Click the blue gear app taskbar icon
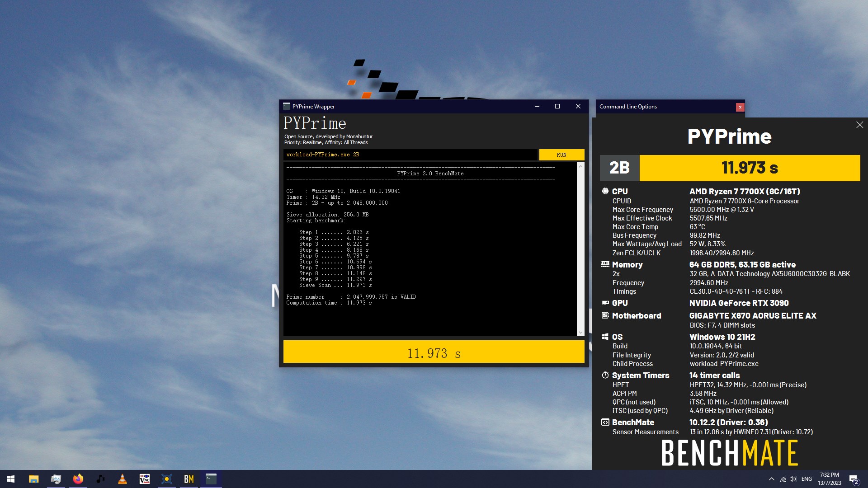 (x=167, y=479)
